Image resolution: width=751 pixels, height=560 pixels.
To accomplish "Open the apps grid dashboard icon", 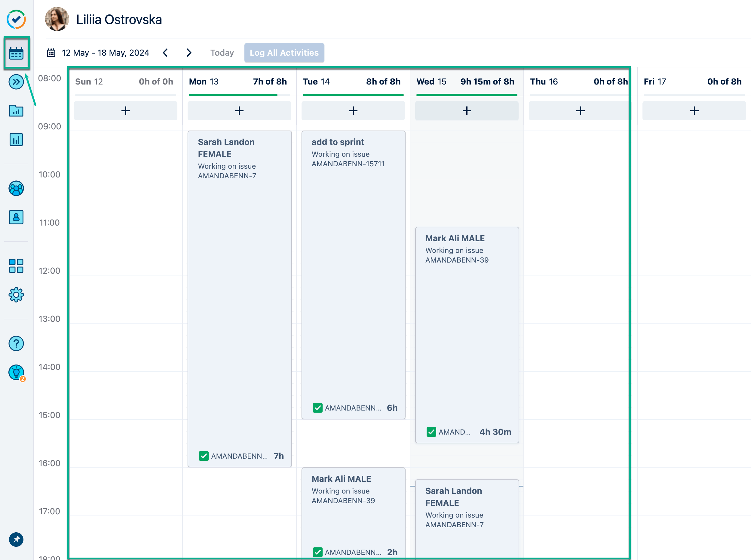I will (16, 266).
